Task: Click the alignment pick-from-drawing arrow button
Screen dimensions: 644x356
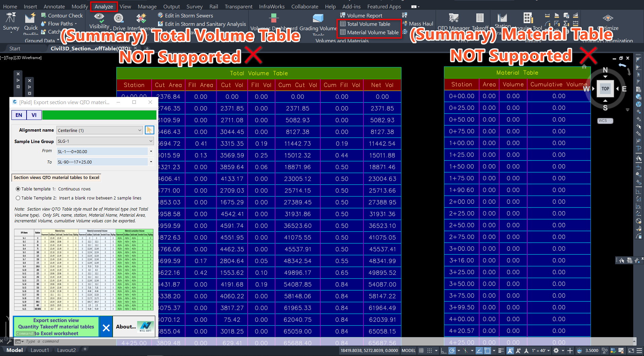Action: coord(149,130)
